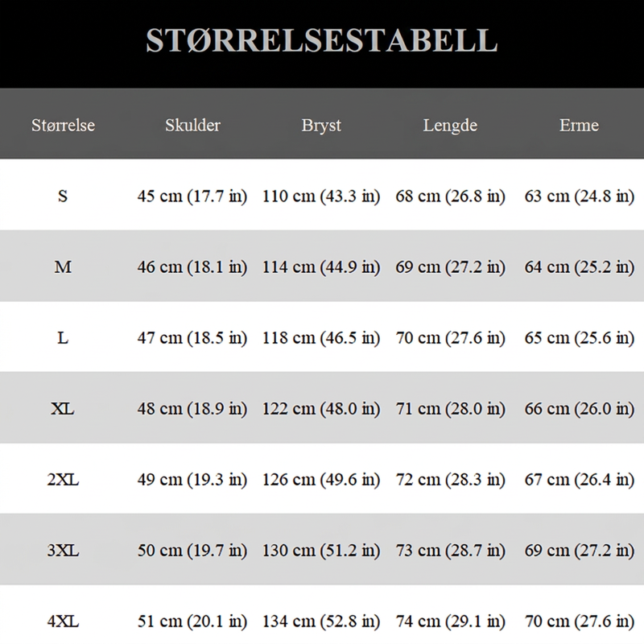This screenshot has height=644, width=644.
Task: Click the 2XL size label
Action: pos(63,479)
